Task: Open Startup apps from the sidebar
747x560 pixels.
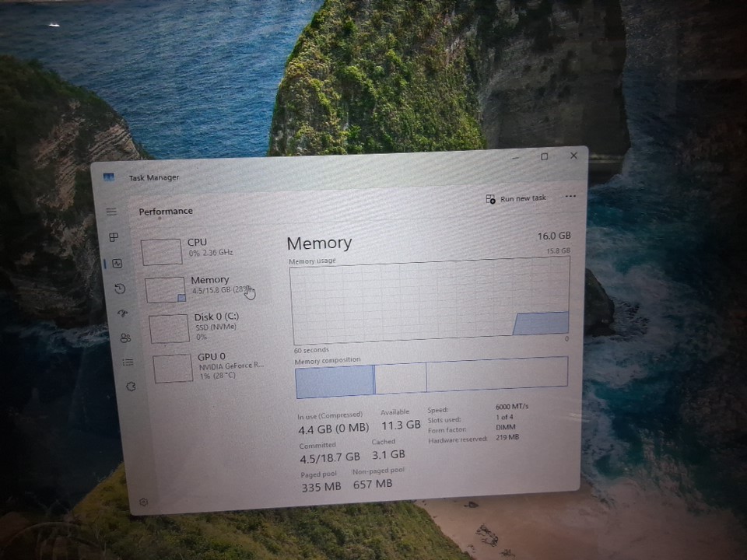Action: 122,313
